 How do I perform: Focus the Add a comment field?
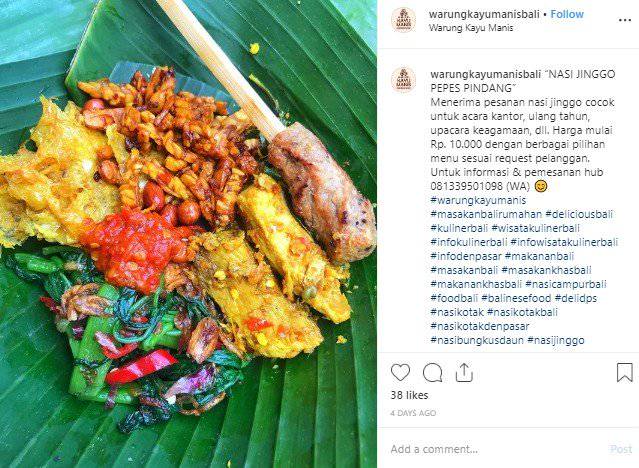pos(497,449)
